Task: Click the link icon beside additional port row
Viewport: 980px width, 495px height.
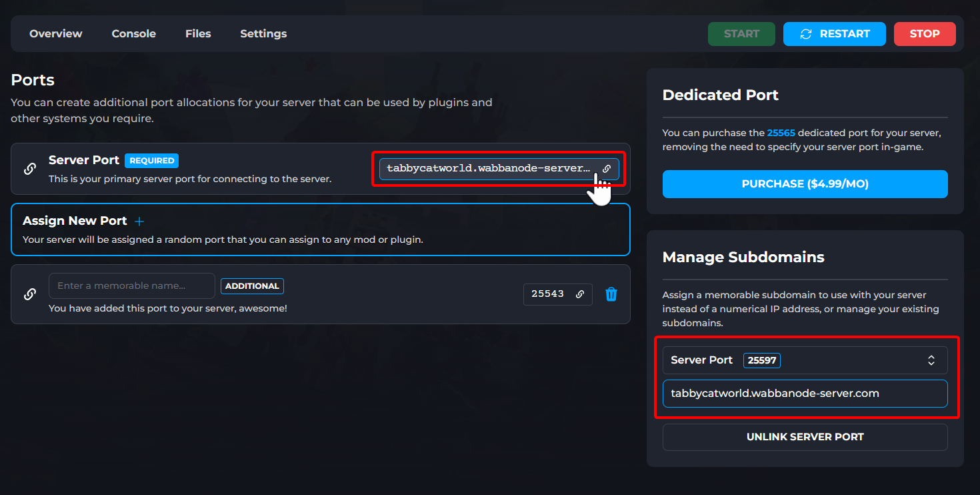Action: pyautogui.click(x=30, y=294)
